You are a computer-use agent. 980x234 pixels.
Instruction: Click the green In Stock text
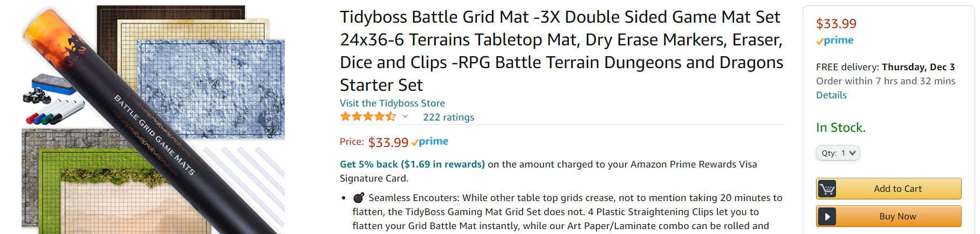pyautogui.click(x=840, y=128)
